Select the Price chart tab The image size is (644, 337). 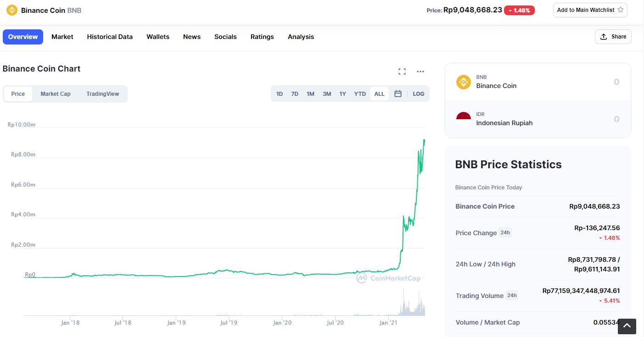tap(18, 94)
